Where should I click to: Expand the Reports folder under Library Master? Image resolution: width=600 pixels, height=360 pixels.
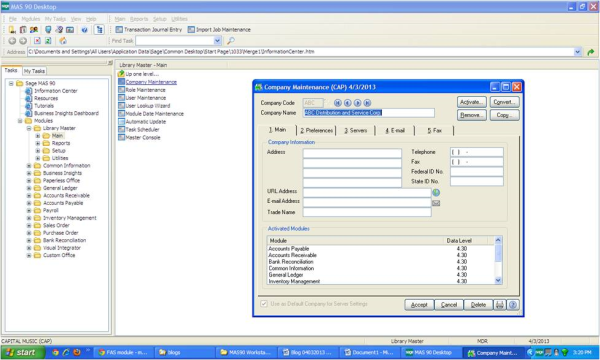38,143
